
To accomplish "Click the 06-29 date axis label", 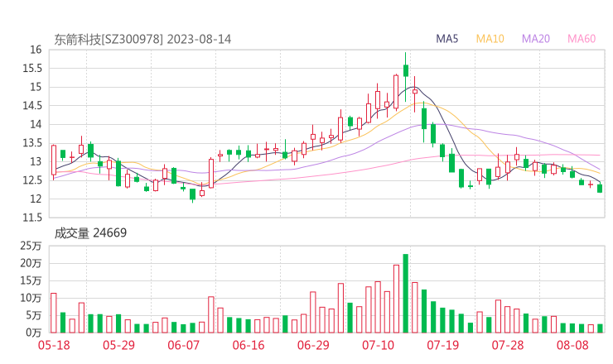I will (313, 345).
